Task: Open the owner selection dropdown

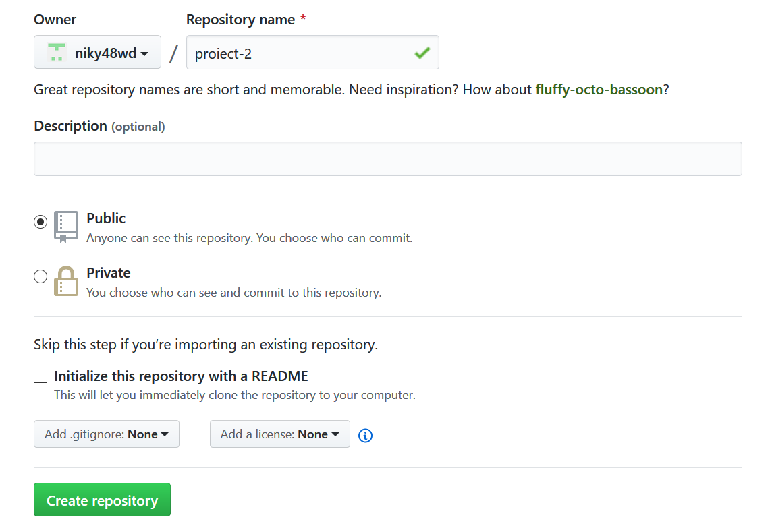Action: point(97,52)
